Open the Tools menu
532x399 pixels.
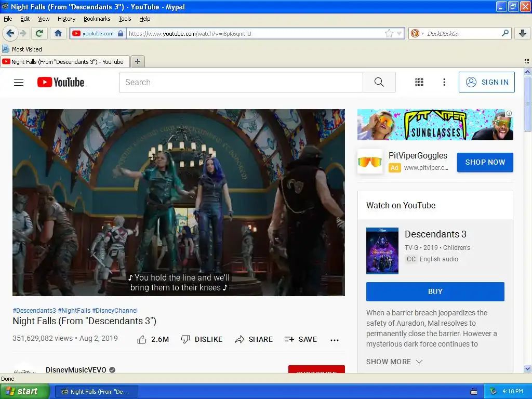pos(125,19)
